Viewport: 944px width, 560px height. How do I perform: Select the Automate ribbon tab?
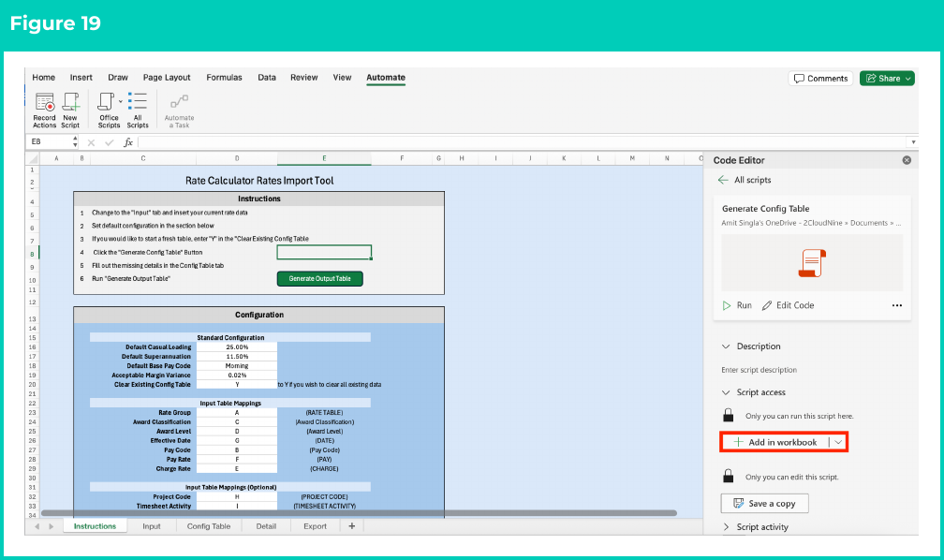click(386, 78)
